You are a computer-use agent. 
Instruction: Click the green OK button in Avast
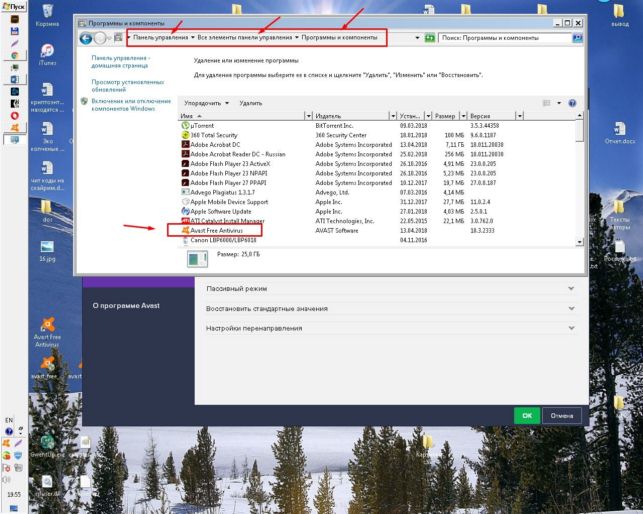(x=527, y=416)
